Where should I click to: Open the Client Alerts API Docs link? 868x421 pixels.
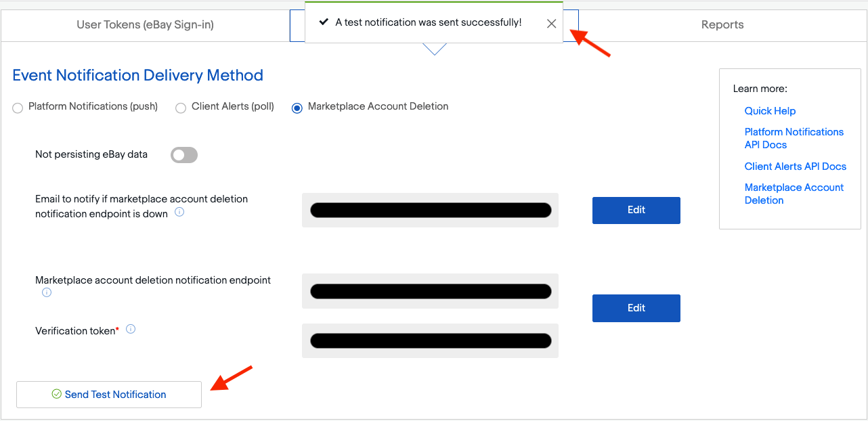(x=795, y=166)
